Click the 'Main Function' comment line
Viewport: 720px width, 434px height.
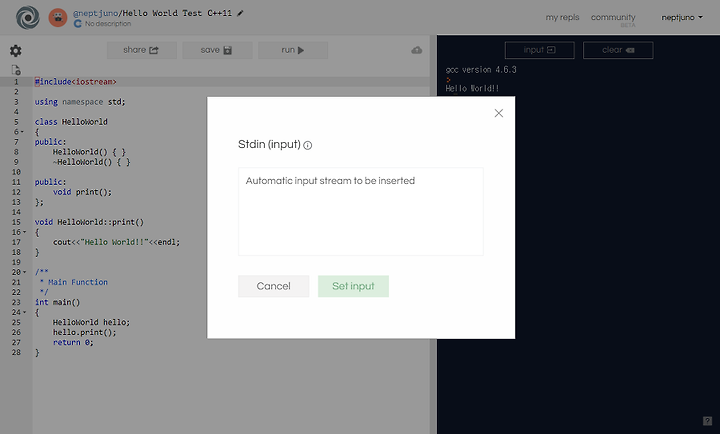[73, 282]
